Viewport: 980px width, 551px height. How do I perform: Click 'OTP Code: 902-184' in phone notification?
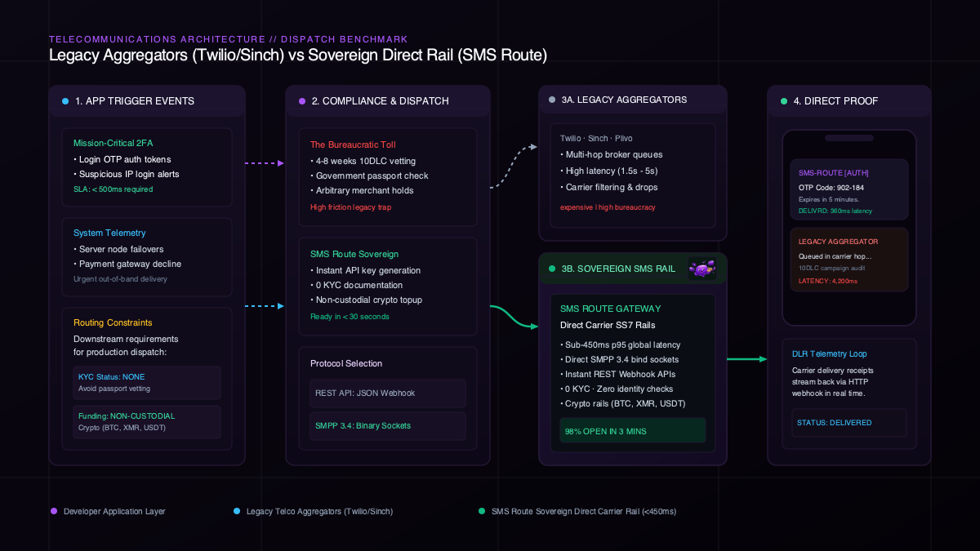[x=831, y=187]
